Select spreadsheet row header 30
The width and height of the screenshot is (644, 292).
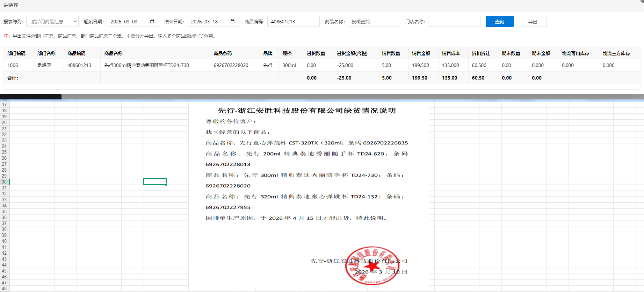pyautogui.click(x=4, y=182)
